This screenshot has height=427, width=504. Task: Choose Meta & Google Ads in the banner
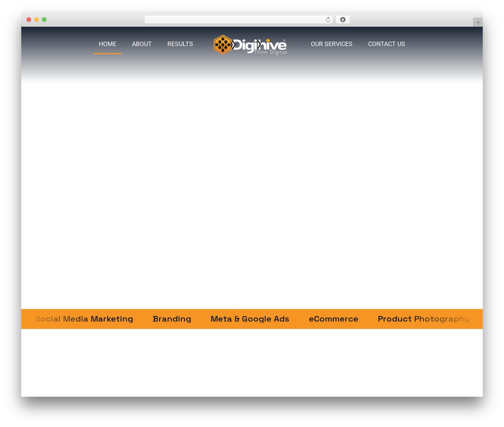point(250,319)
